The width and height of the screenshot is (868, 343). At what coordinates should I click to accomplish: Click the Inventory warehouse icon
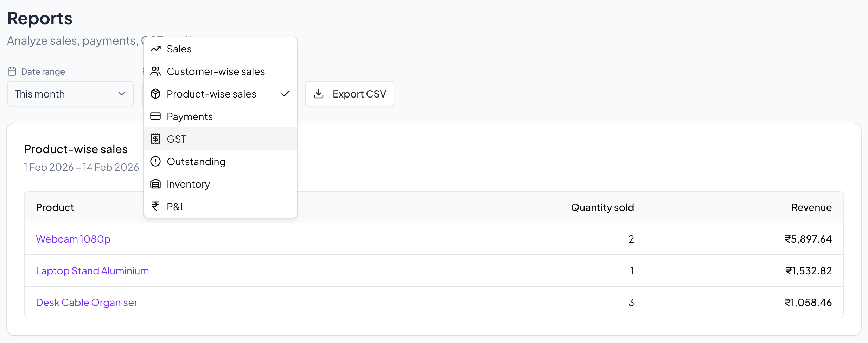[155, 184]
